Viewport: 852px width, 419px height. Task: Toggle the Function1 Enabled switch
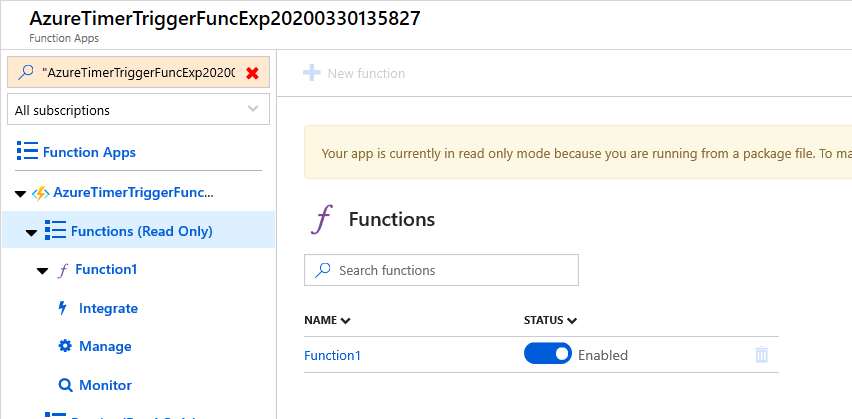click(548, 353)
